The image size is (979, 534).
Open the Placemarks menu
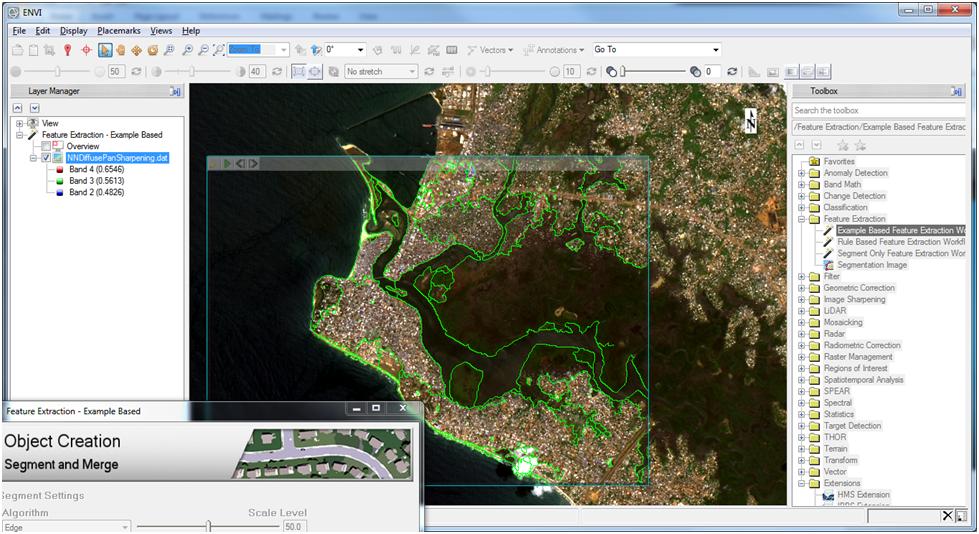[x=120, y=31]
